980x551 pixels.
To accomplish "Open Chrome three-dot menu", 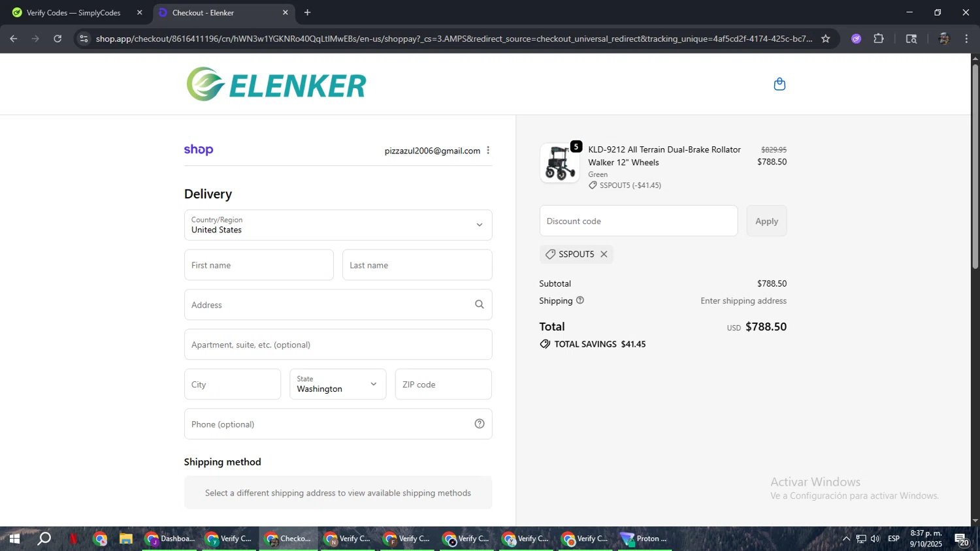I will click(x=966, y=39).
